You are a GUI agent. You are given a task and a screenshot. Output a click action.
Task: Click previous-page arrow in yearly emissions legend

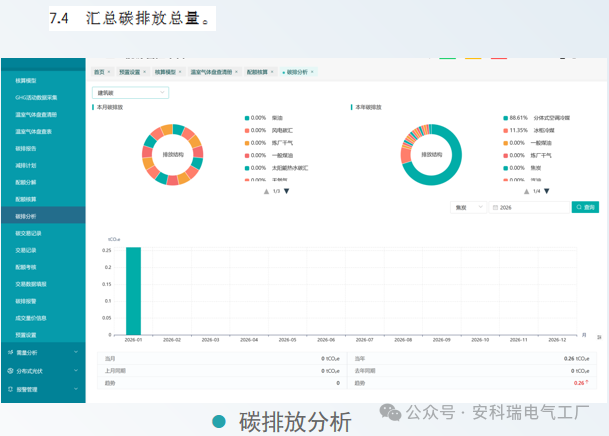(x=526, y=191)
